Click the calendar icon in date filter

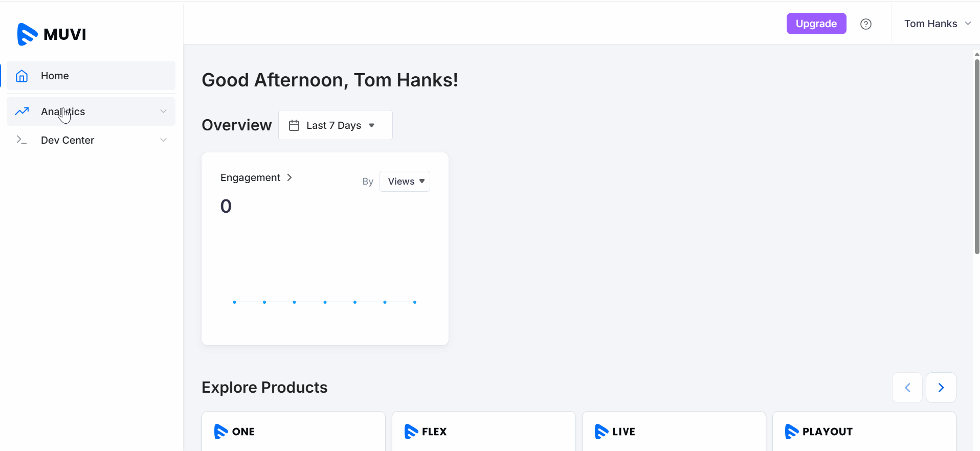[x=294, y=125]
